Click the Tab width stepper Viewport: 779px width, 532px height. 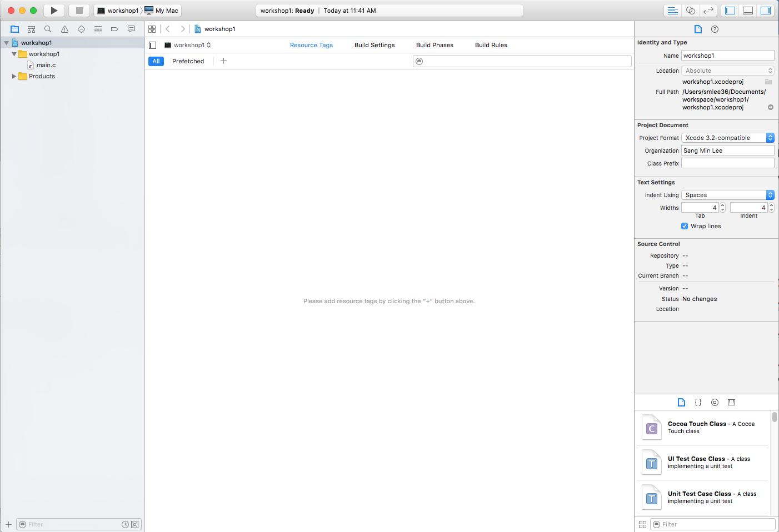(722, 208)
